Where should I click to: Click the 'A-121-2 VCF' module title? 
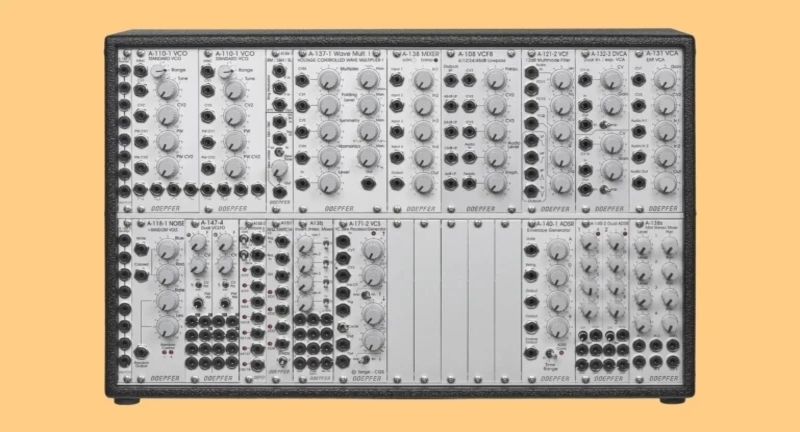pos(552,54)
